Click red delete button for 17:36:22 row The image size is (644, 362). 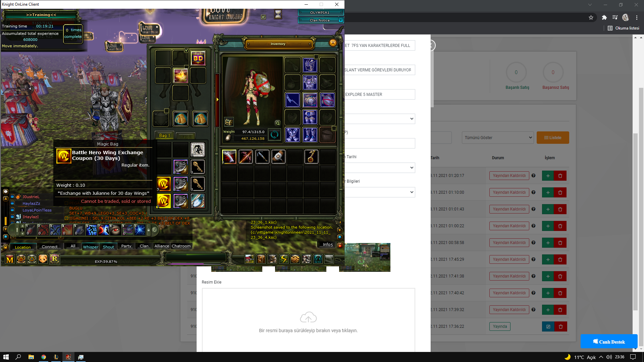560,326
